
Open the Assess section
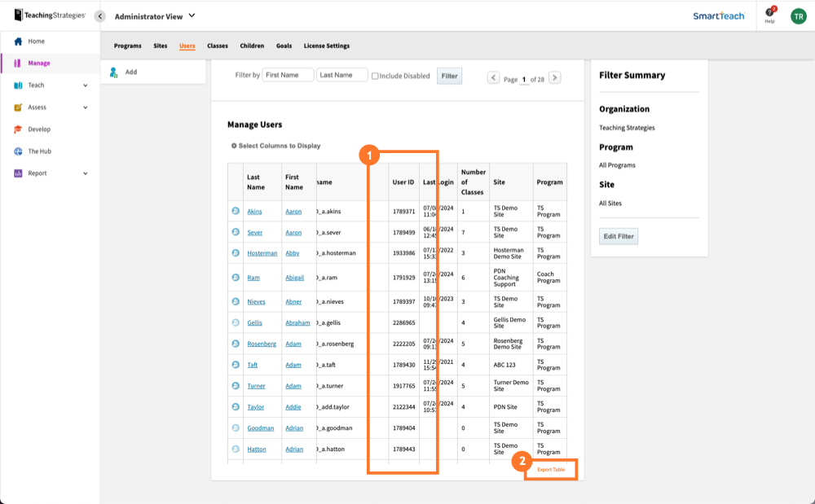18,107
